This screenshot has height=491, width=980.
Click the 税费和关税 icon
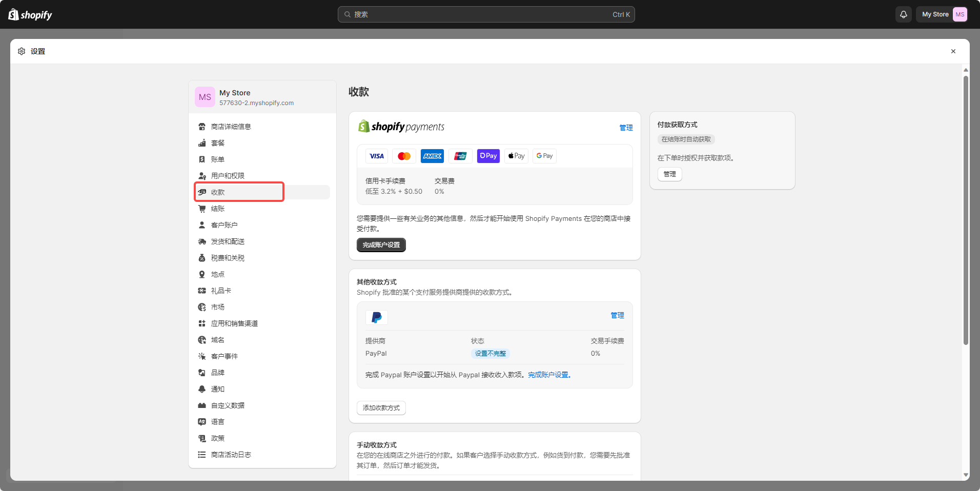coord(202,258)
